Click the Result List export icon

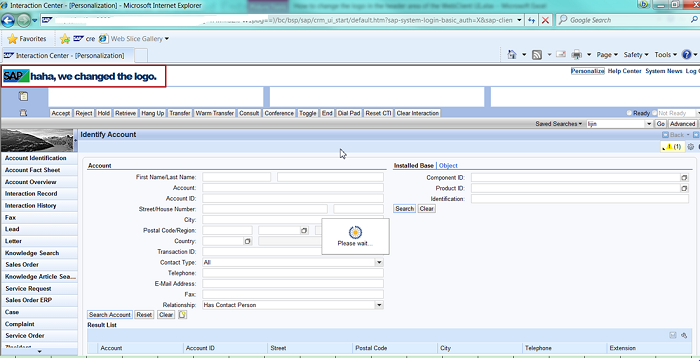tap(673, 335)
